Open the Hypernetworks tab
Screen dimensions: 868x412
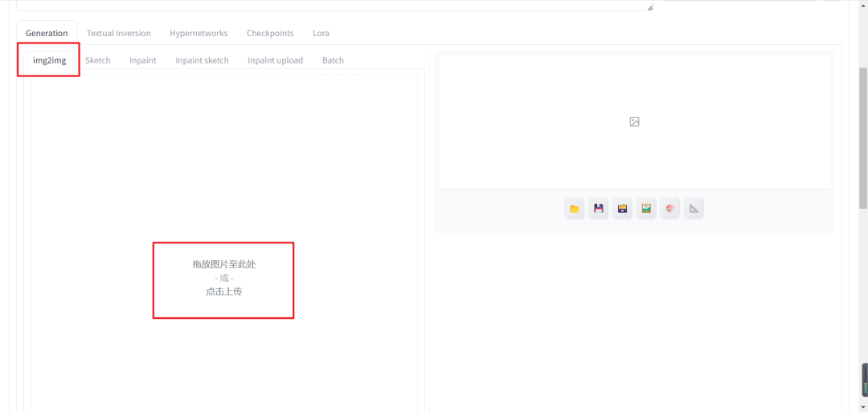coord(199,33)
